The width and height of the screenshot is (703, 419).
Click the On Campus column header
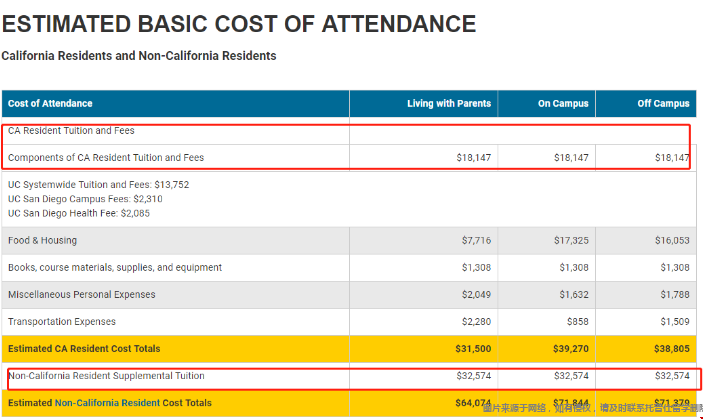pos(565,104)
